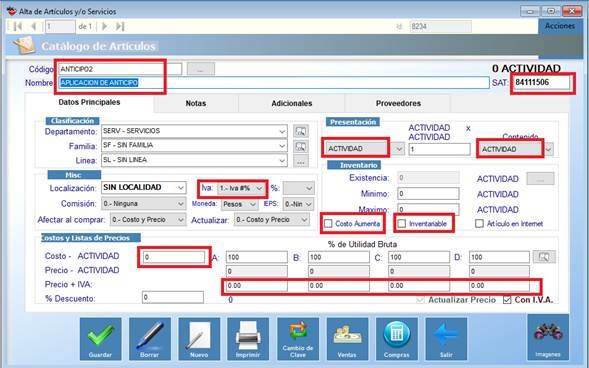Click the Salir blue arrow button
Image resolution: width=589 pixels, height=368 pixels.
(446, 339)
